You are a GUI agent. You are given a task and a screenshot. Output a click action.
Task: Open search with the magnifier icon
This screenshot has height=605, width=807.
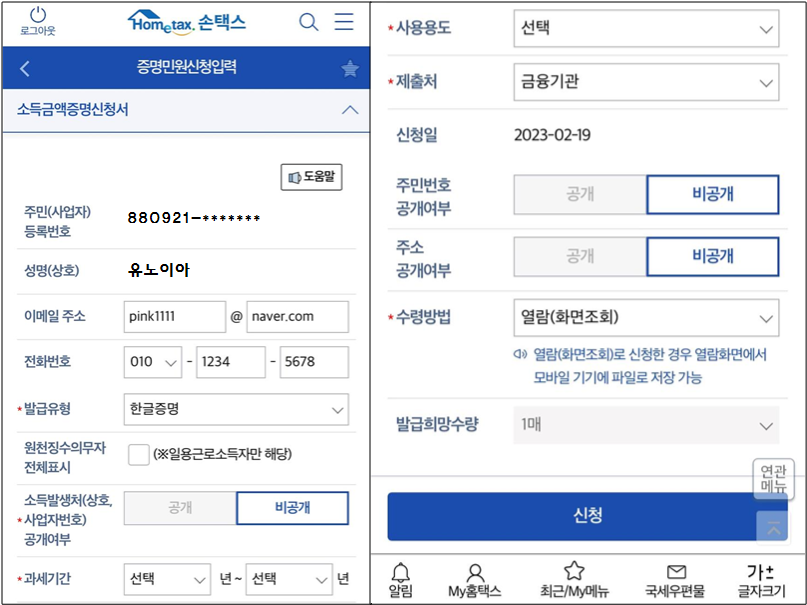[x=310, y=21]
